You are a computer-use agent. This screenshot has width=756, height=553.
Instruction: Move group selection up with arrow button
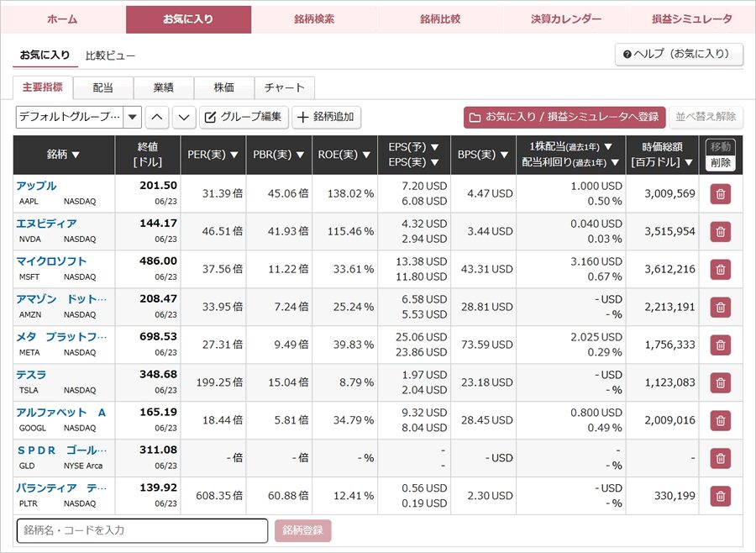[x=157, y=118]
